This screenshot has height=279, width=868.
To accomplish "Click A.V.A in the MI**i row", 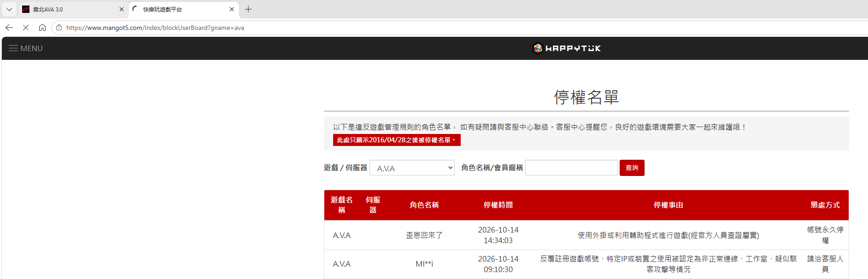I will coord(342,264).
